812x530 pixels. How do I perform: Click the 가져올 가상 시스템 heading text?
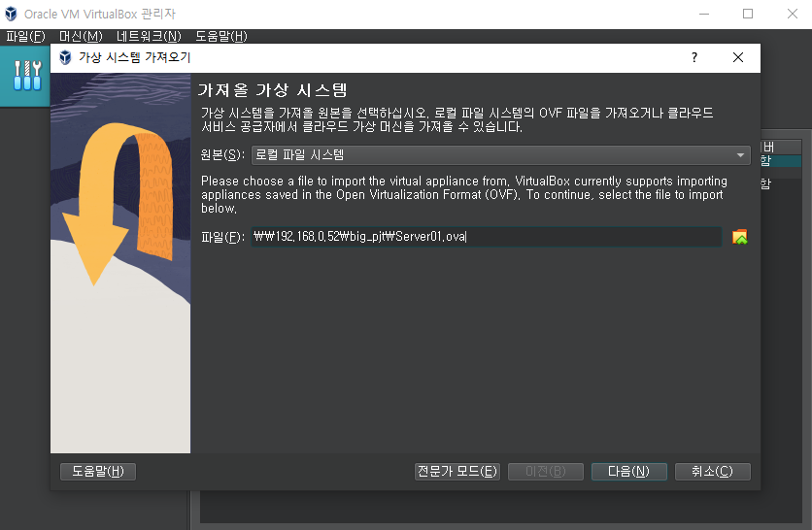tap(272, 90)
